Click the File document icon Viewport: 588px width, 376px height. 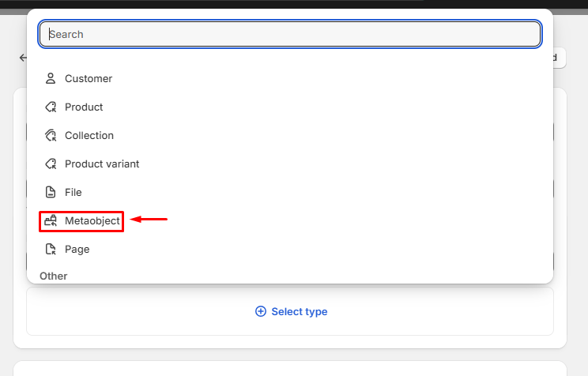(51, 192)
